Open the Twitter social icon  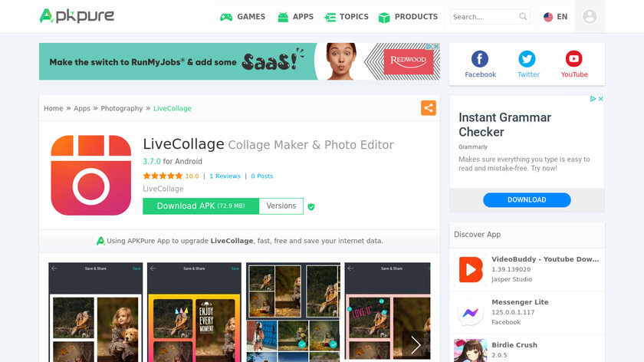[x=527, y=59]
